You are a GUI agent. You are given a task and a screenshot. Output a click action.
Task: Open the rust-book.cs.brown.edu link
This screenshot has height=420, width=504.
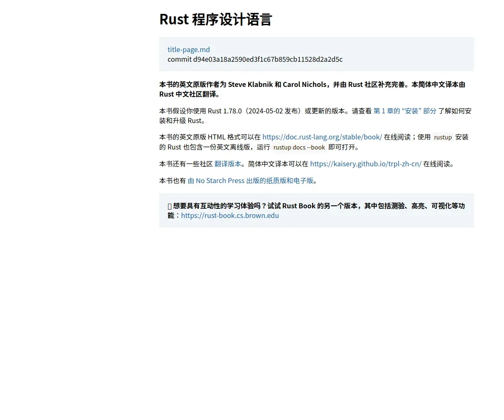[230, 215]
